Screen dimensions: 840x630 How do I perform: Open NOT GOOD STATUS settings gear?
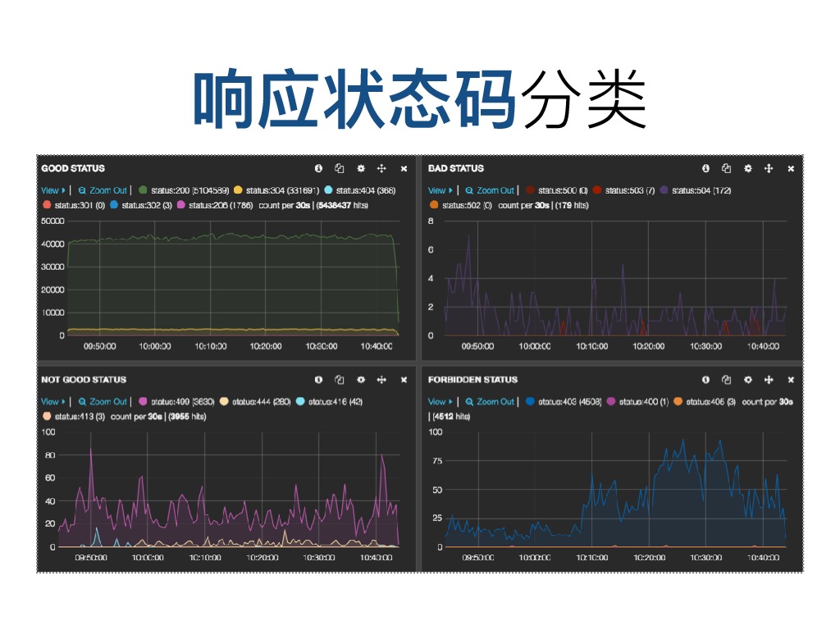coord(361,379)
